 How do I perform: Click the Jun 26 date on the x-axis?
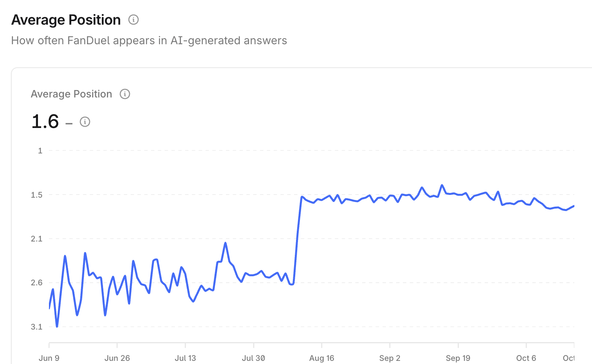pos(117,358)
